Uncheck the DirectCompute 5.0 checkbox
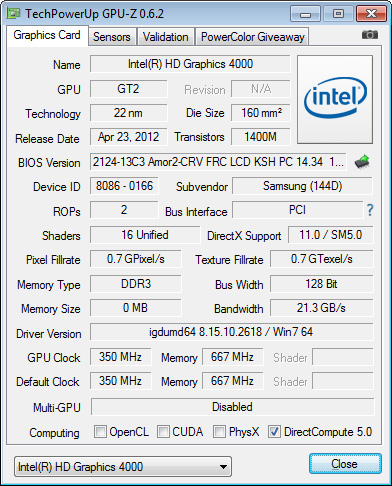392x486 pixels. [x=274, y=431]
